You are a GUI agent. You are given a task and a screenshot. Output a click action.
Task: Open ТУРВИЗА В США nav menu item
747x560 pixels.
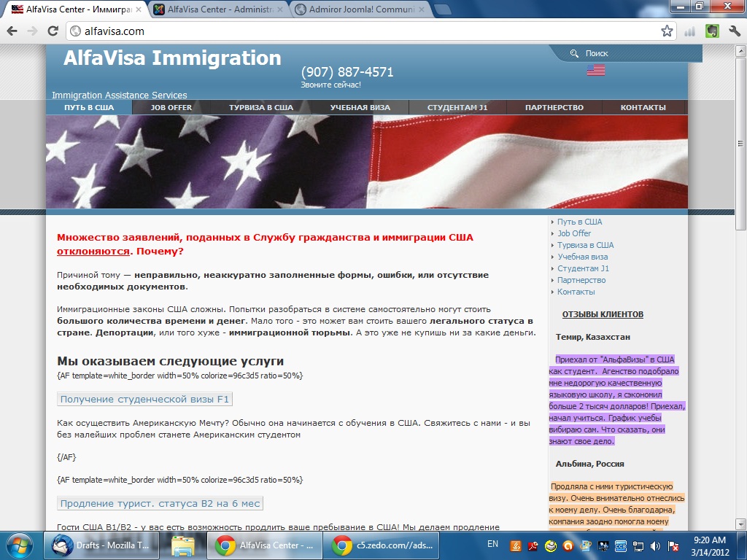coord(261,107)
